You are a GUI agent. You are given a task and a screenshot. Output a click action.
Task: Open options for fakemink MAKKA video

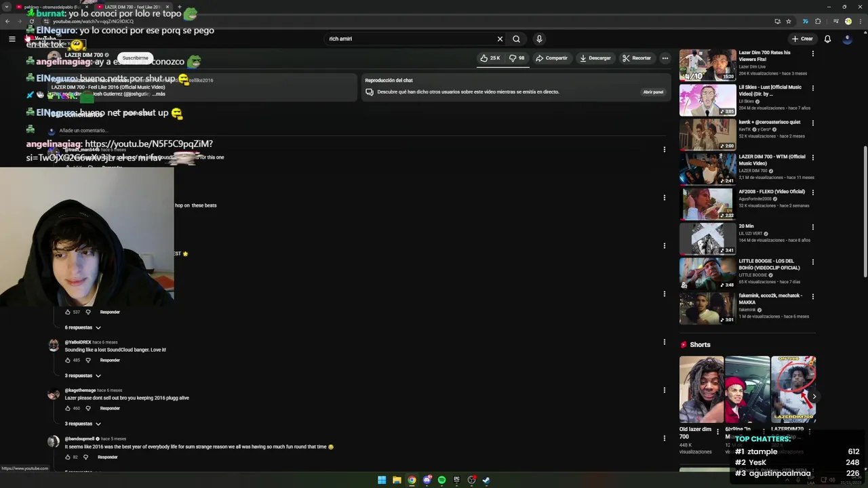coord(812,296)
